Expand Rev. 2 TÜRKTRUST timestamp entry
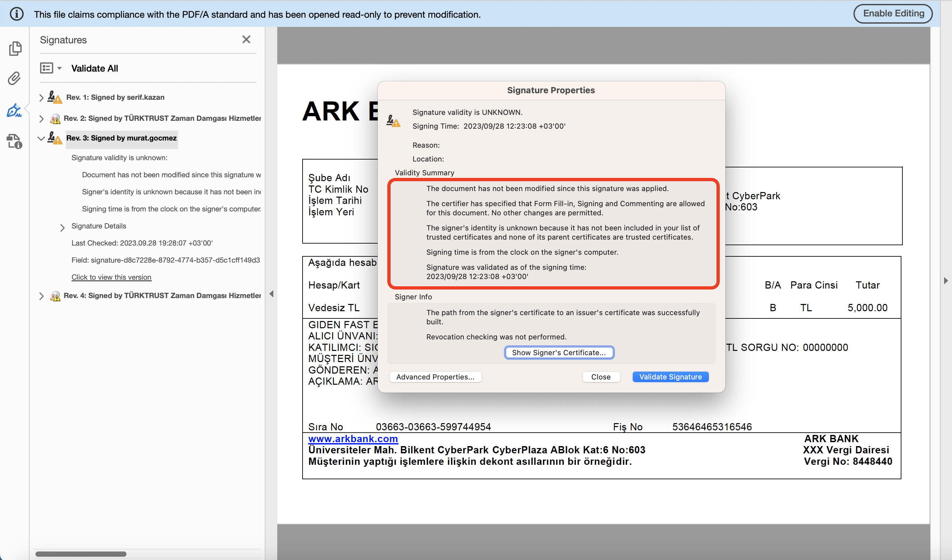This screenshot has width=952, height=560. (x=41, y=118)
